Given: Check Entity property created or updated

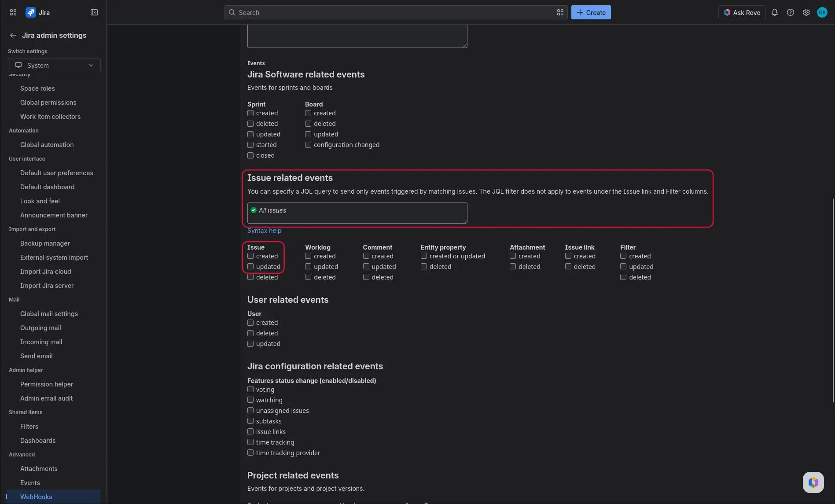Looking at the screenshot, I should (x=424, y=256).
